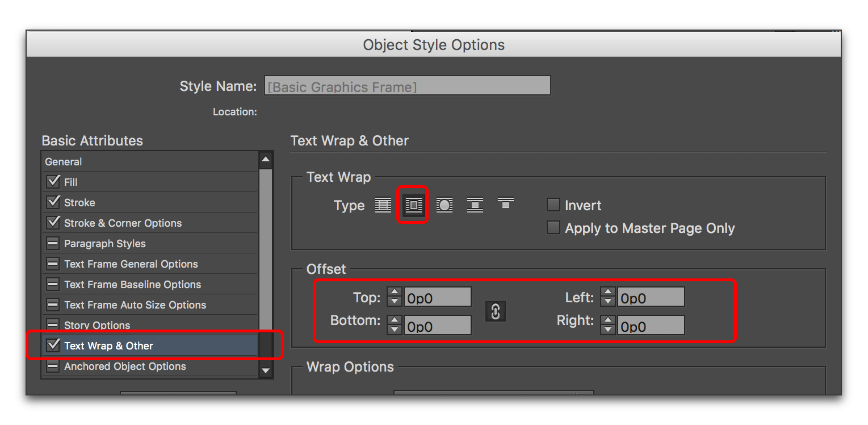Image resolution: width=868 pixels, height=425 pixels.
Task: Select the Anchored Object Options label
Action: pos(125,366)
